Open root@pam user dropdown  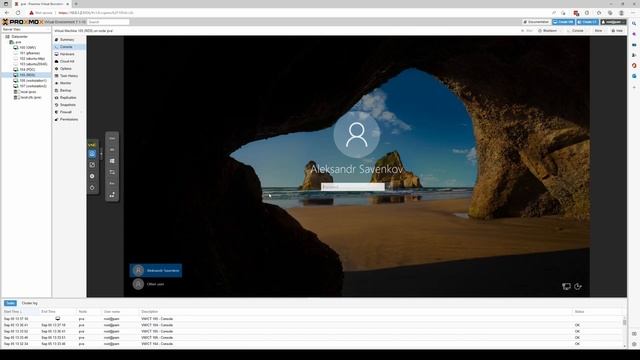pyautogui.click(x=613, y=22)
